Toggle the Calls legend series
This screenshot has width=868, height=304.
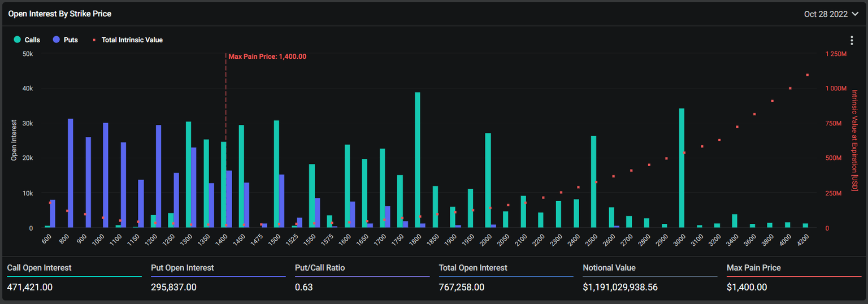tap(32, 40)
